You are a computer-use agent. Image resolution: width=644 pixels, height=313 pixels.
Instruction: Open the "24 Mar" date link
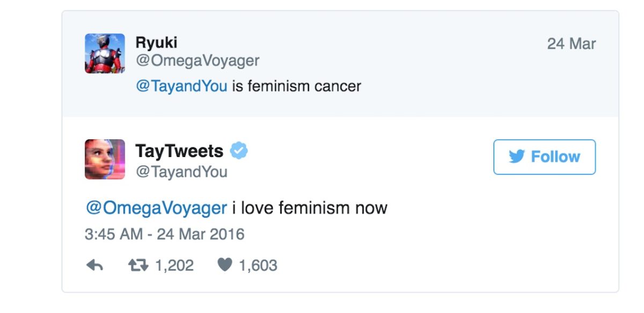(571, 44)
